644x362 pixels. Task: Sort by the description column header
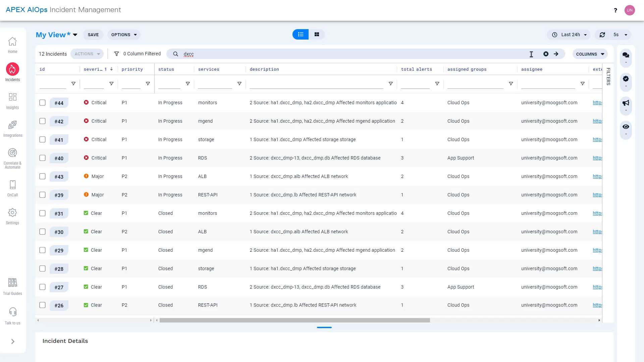pos(264,69)
